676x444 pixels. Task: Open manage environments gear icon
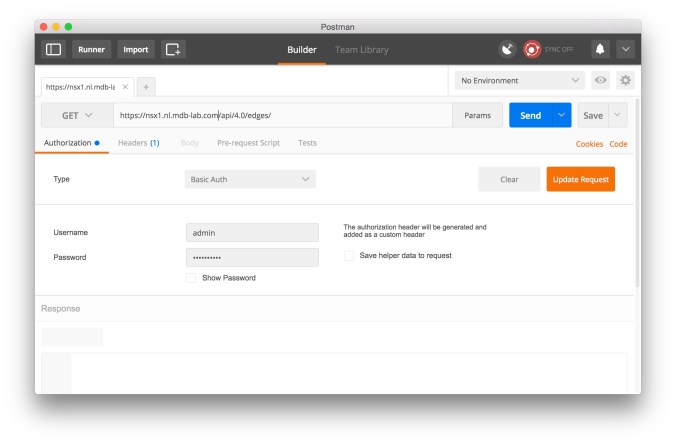click(x=626, y=80)
